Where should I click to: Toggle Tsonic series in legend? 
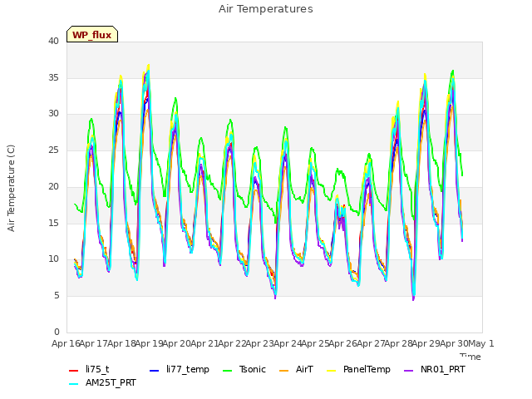[x=244, y=369]
